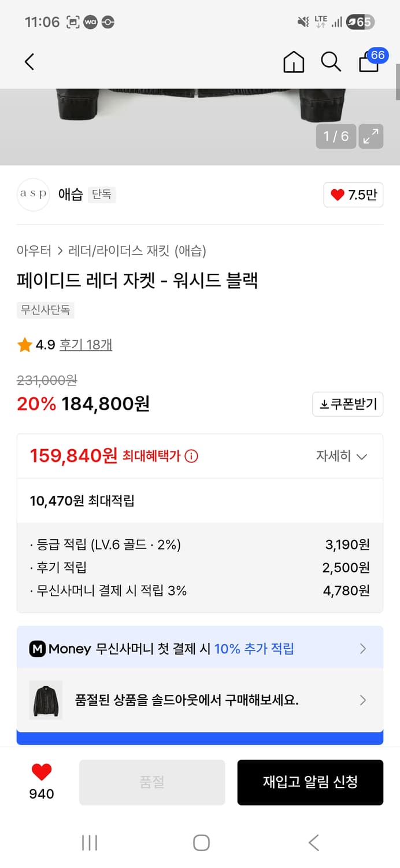Open the shopping cart with 66 items
The height and width of the screenshot is (868, 400).
click(368, 64)
